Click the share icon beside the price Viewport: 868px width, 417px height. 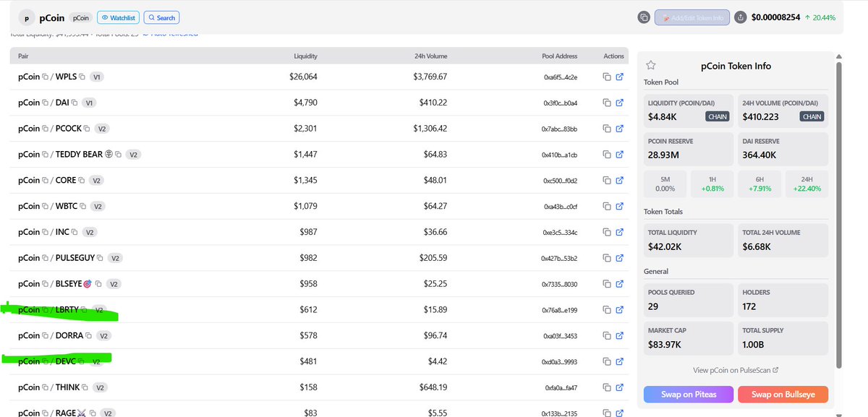click(740, 17)
